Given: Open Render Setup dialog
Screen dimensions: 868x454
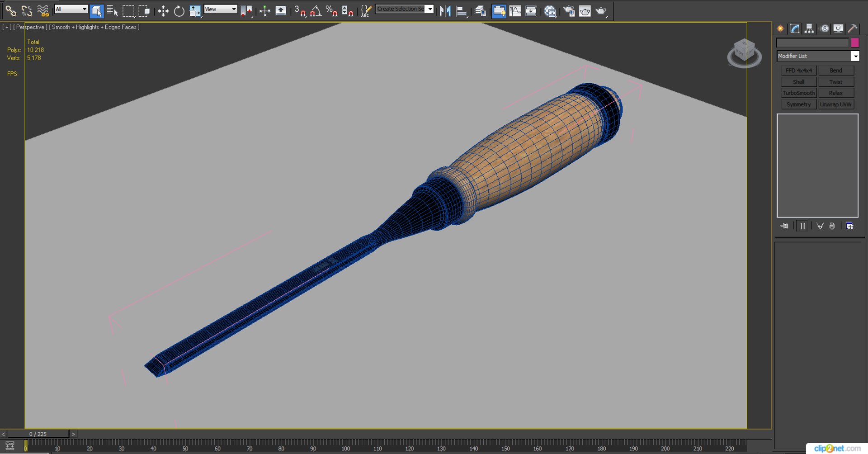Looking at the screenshot, I should click(569, 11).
